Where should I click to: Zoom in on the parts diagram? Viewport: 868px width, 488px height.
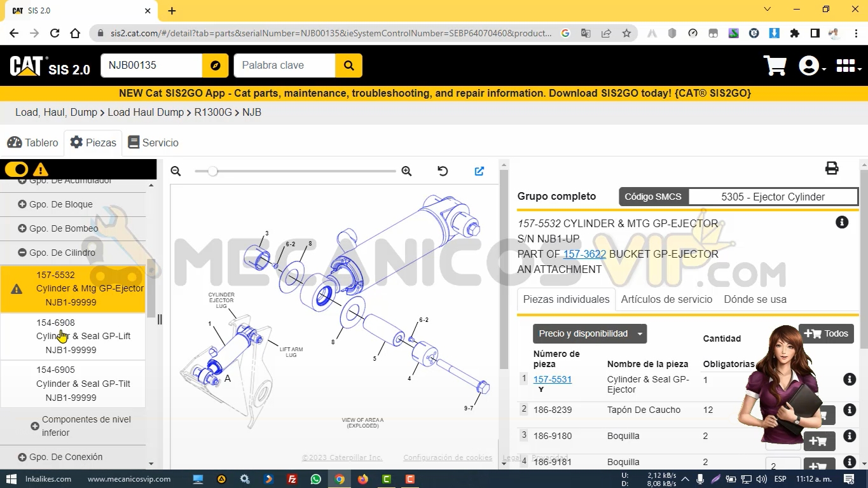click(406, 171)
